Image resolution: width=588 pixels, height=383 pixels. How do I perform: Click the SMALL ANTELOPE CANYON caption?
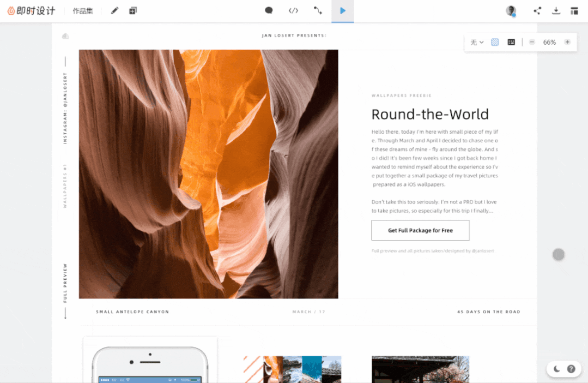132,312
